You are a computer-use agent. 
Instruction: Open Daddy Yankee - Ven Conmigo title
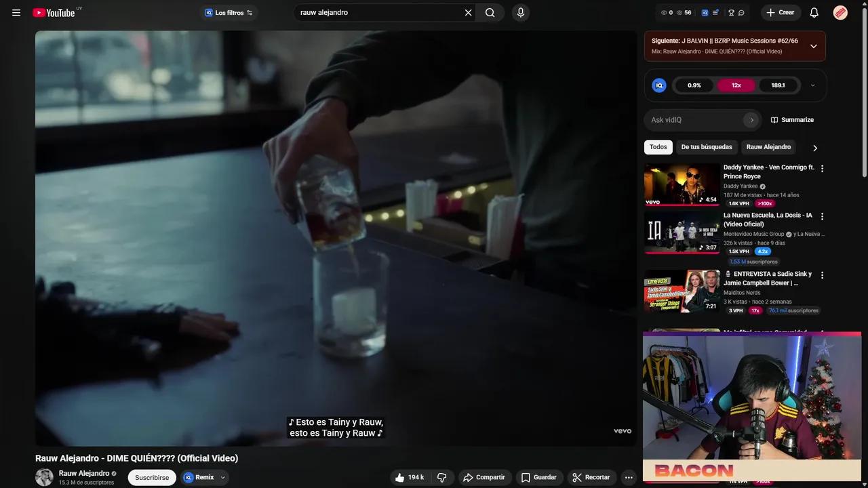coord(769,171)
